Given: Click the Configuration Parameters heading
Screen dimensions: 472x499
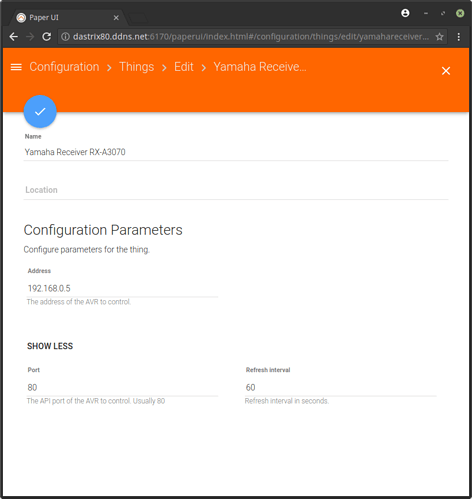Looking at the screenshot, I should (103, 230).
